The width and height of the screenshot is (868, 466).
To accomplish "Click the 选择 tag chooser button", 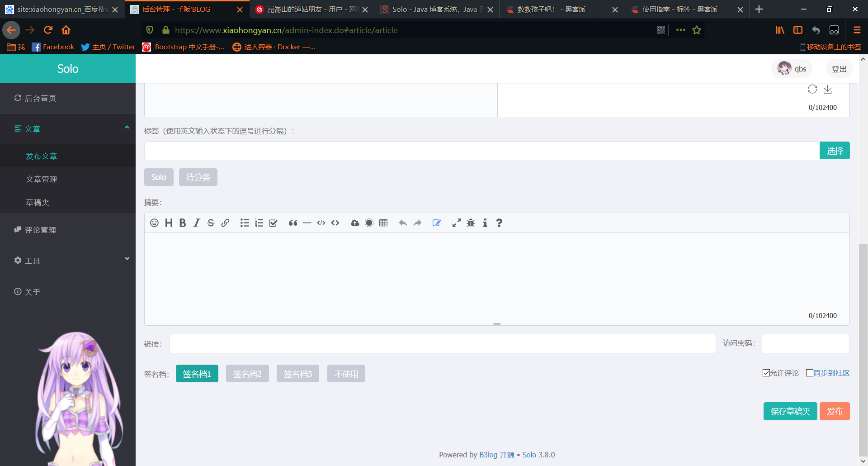I will point(835,151).
